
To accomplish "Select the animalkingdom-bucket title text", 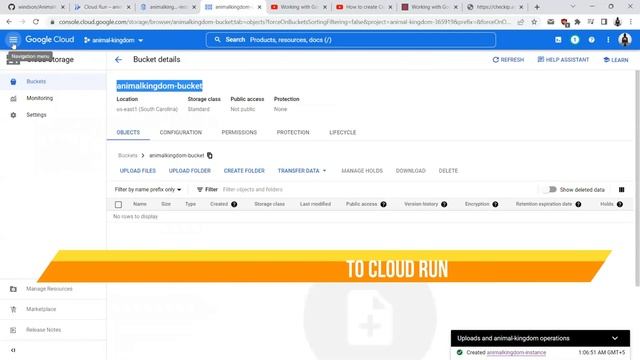I will [x=159, y=86].
